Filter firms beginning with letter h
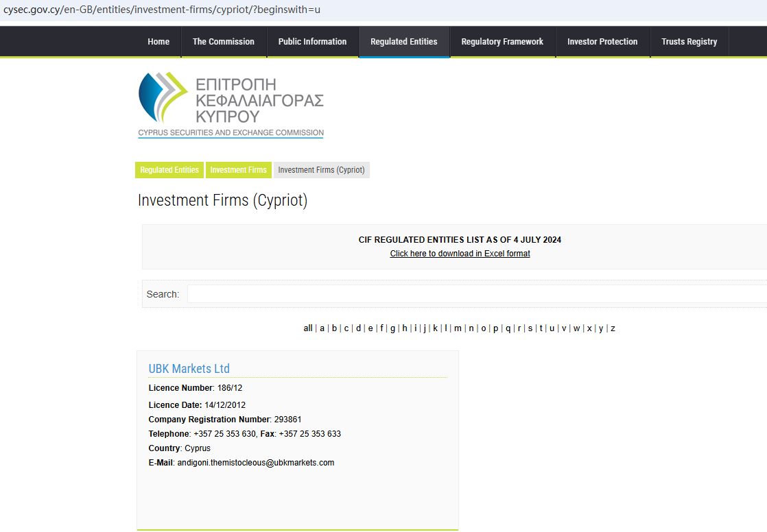The image size is (767, 532). [x=405, y=328]
